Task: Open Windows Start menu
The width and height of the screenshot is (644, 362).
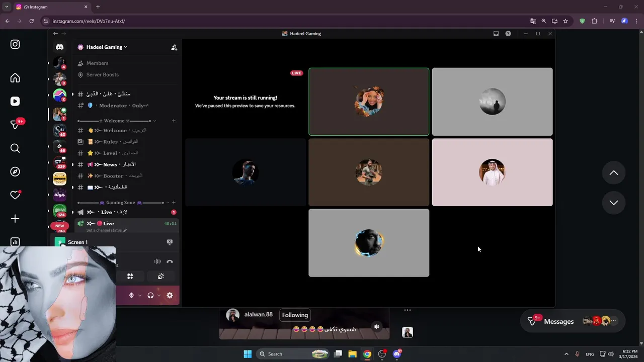Action: pos(248,354)
